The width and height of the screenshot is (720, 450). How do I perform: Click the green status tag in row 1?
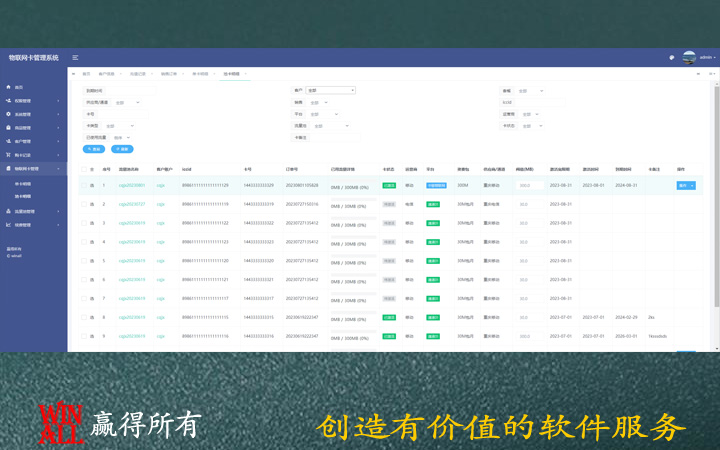(x=389, y=186)
